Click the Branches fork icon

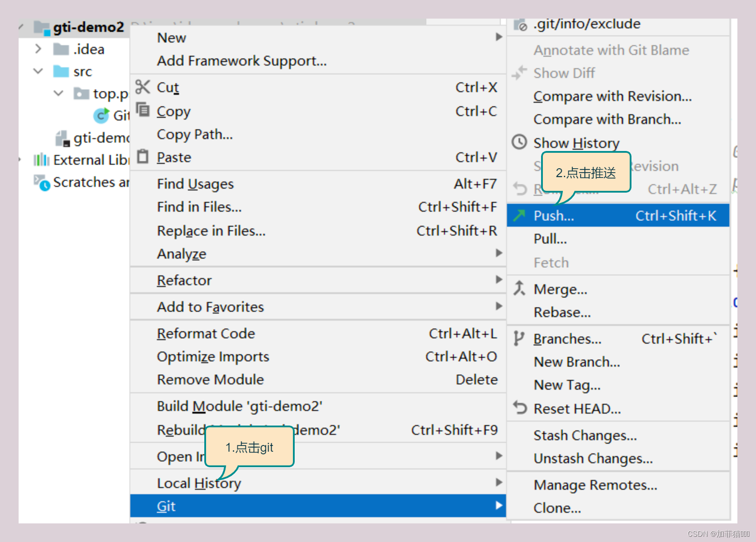point(519,338)
